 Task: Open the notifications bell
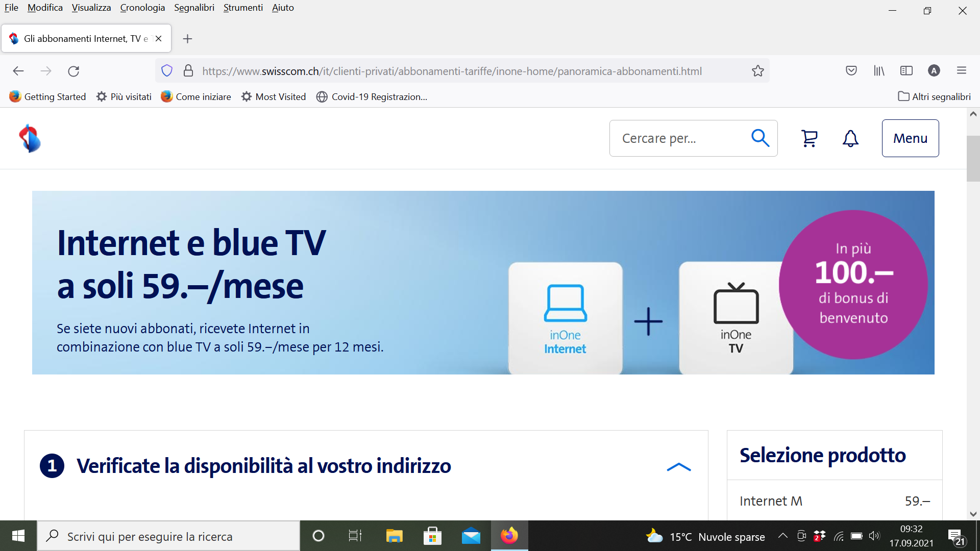(x=850, y=138)
